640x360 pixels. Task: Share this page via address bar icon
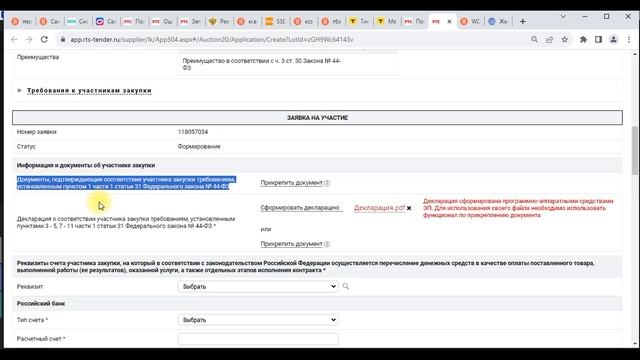549,40
